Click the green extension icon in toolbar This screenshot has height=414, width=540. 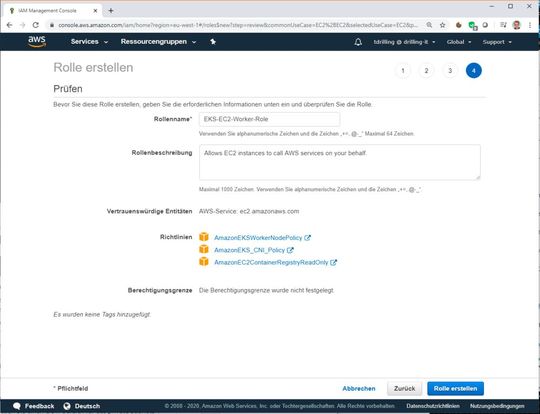click(x=472, y=25)
